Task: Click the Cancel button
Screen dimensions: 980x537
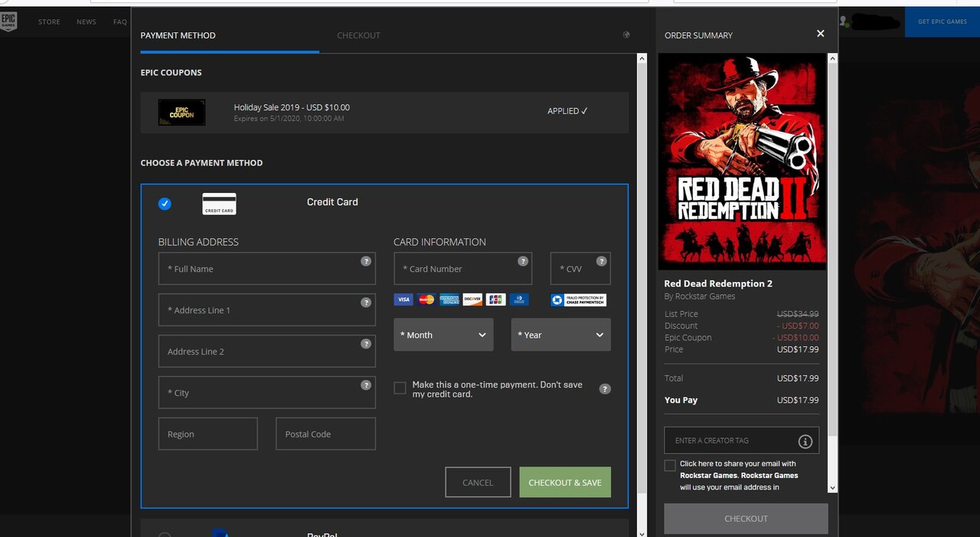Action: [x=478, y=483]
